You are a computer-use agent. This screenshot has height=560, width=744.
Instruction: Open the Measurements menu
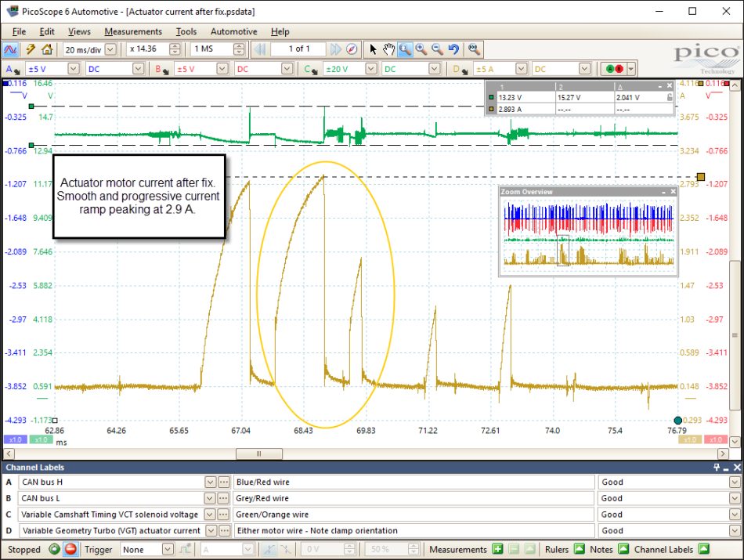(133, 31)
